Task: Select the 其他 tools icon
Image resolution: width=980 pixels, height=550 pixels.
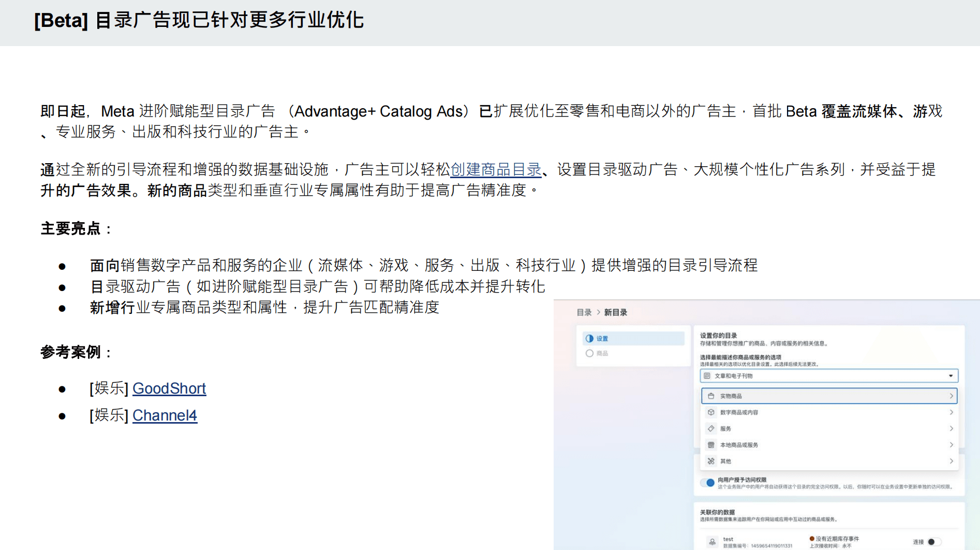Action: pyautogui.click(x=710, y=461)
